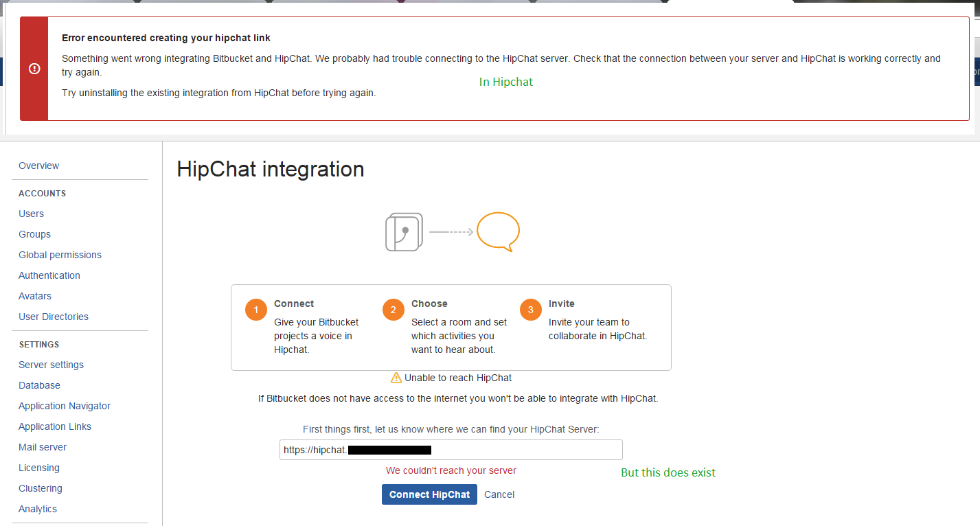Screen dimensions: 980x526
Task: Click the 'Select a room and set' description
Action: pyautogui.click(x=459, y=336)
